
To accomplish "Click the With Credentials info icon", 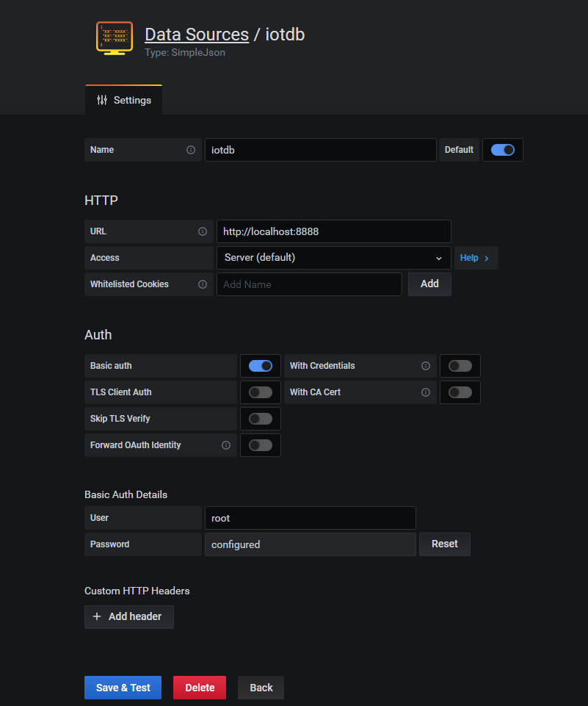I will pyautogui.click(x=425, y=365).
